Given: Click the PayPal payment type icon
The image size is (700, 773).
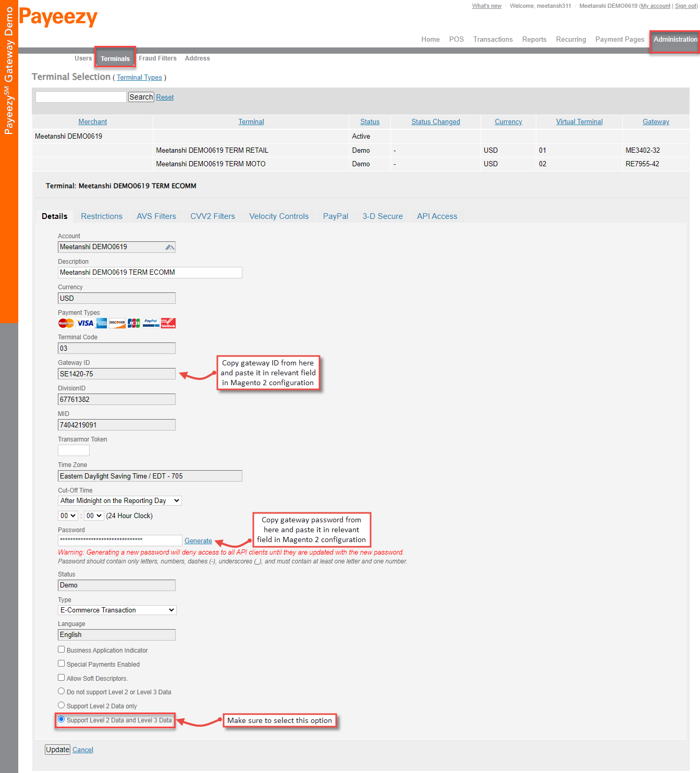Looking at the screenshot, I should [x=151, y=323].
